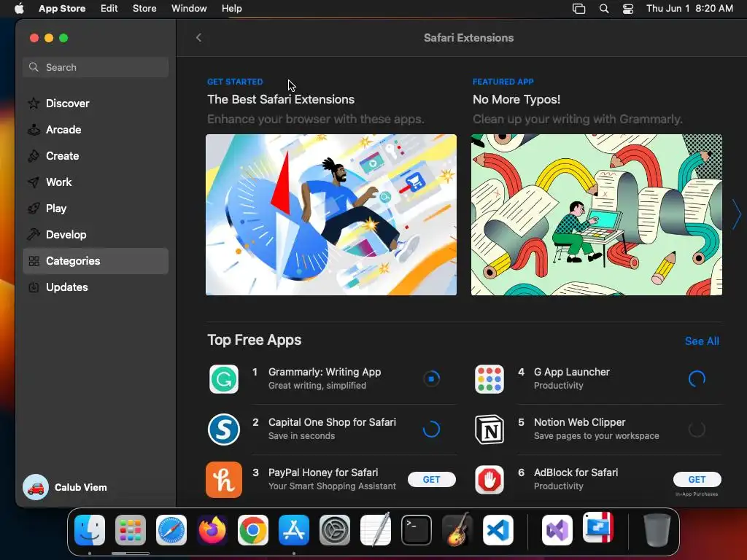Launch Finder from the Dock
747x560 pixels.
(x=90, y=530)
